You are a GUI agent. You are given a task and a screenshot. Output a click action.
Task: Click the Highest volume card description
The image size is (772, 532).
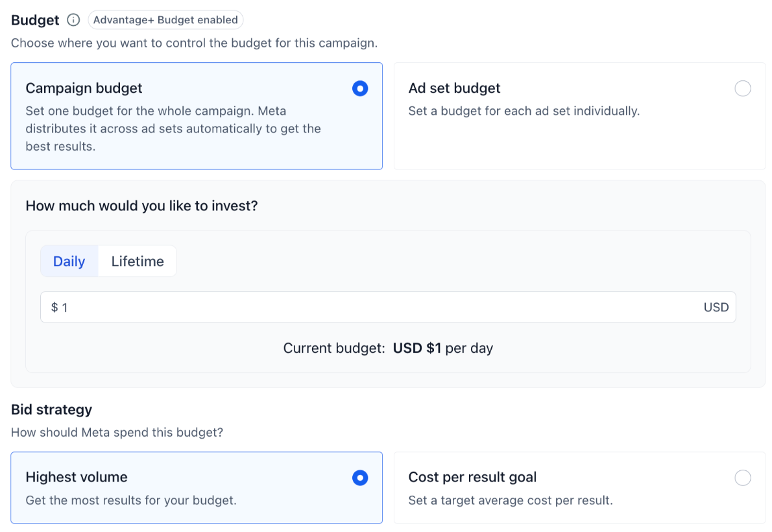(x=131, y=500)
